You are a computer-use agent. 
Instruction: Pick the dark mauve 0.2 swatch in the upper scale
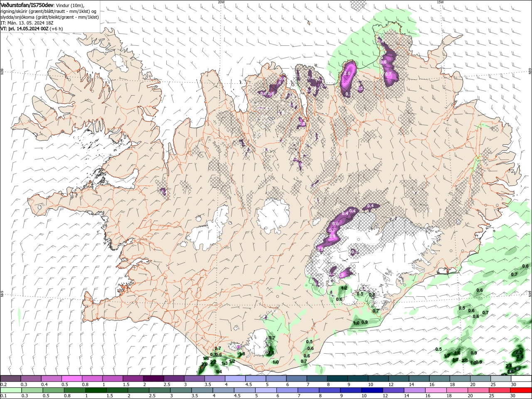click(x=10, y=379)
